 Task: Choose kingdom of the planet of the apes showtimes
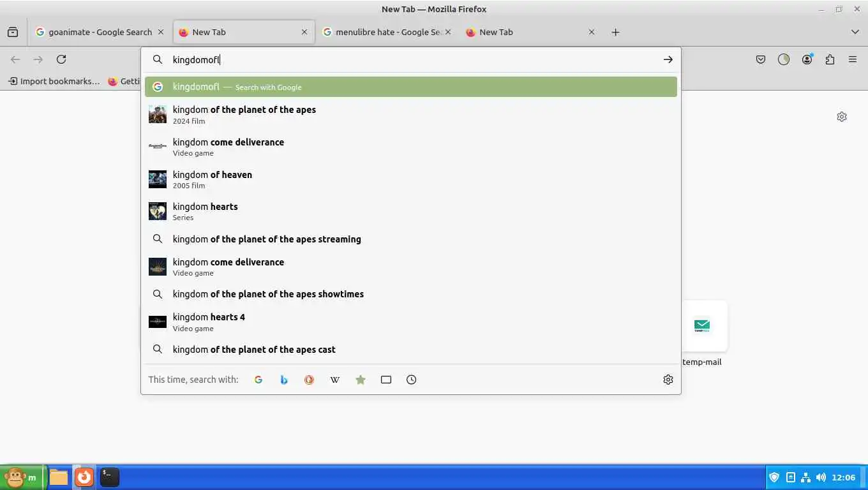click(x=411, y=294)
